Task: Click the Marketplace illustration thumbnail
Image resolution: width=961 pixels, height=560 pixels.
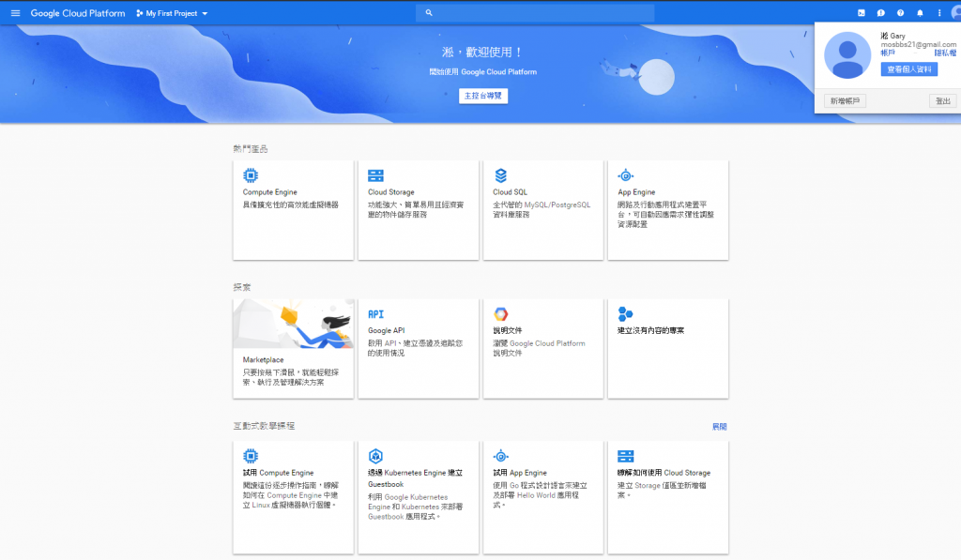Action: (x=293, y=325)
